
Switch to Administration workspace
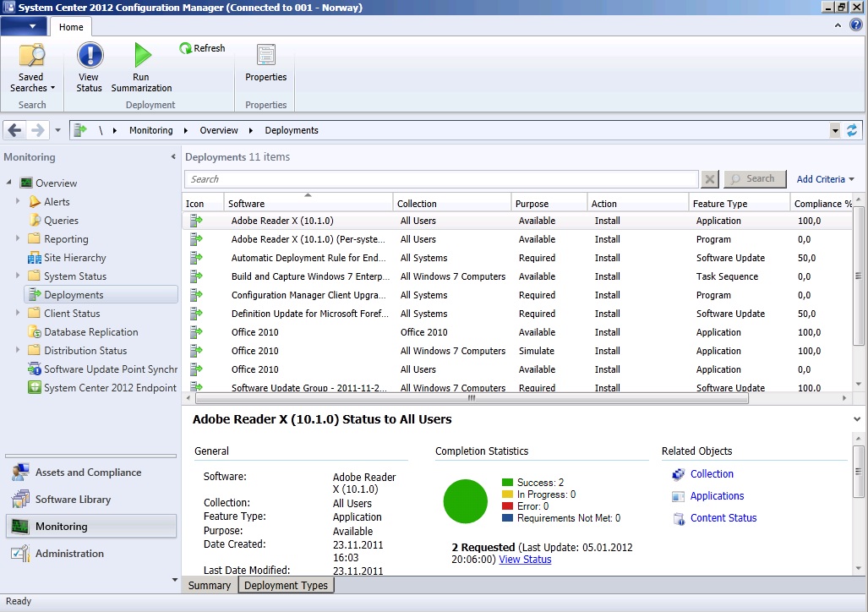[x=91, y=554]
